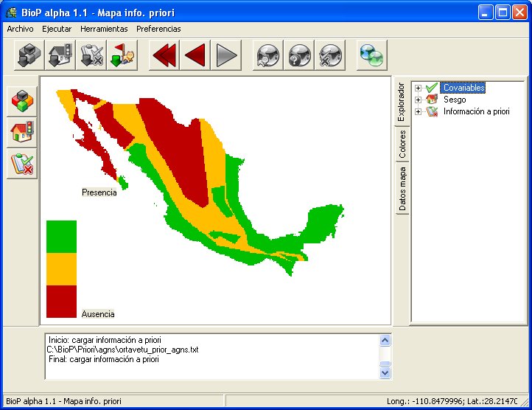Click the globe with question mark icon
Screen dimensions: 532x410
click(299, 55)
